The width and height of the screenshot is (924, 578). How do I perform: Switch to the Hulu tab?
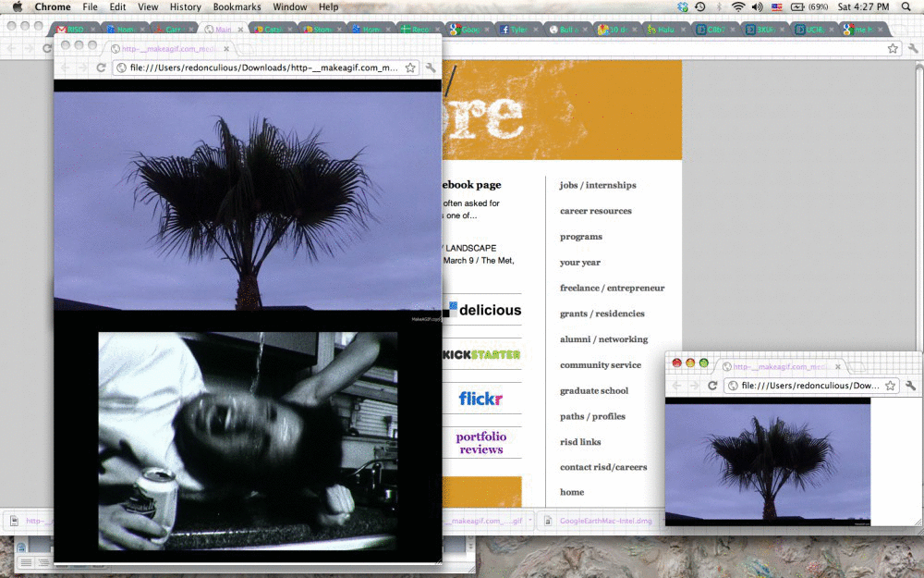click(x=663, y=30)
